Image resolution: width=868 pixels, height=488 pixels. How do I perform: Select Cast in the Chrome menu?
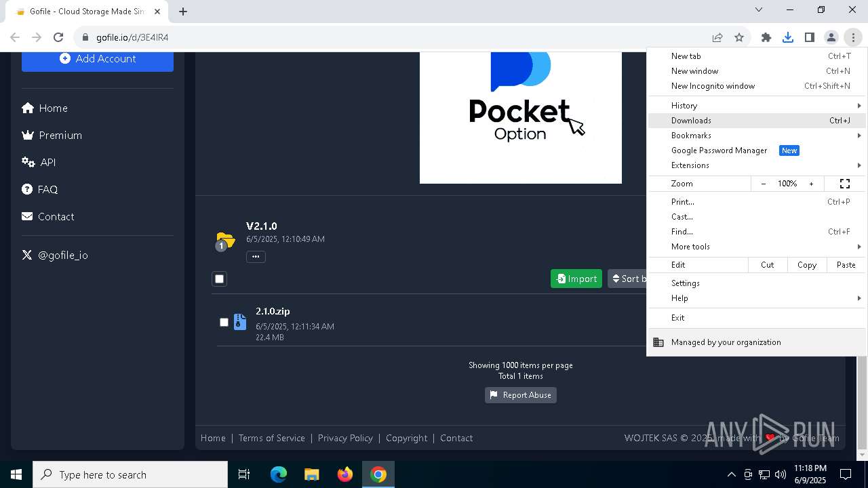click(x=757, y=217)
